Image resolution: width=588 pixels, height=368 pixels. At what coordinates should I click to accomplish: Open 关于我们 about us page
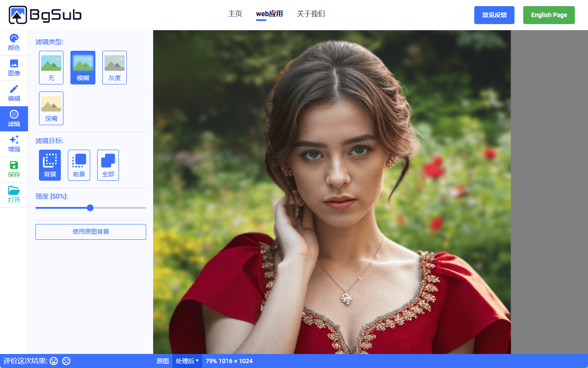click(311, 14)
